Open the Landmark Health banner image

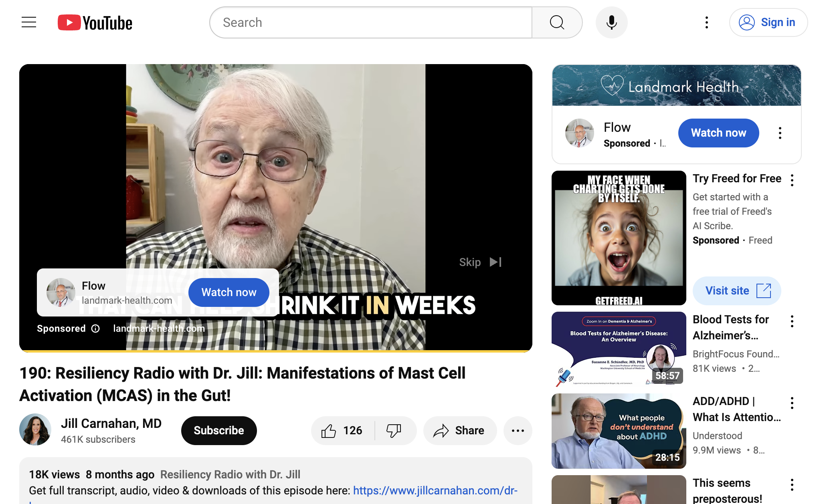[677, 85]
